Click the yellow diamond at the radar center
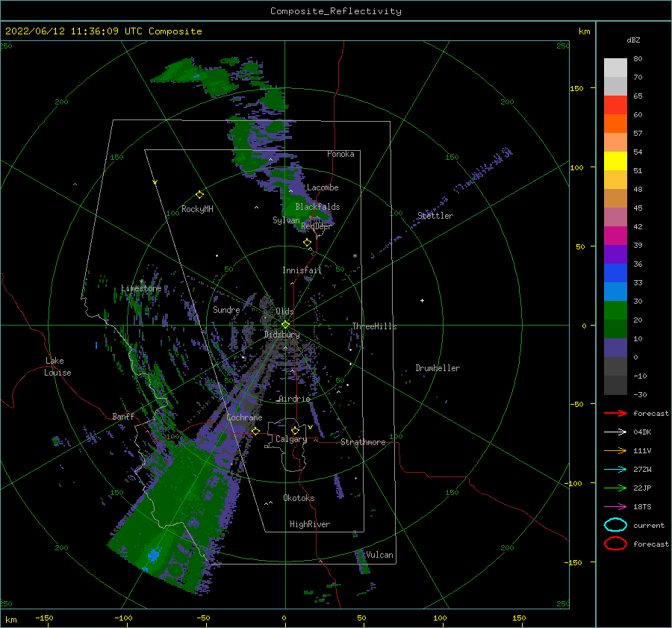 click(x=285, y=325)
